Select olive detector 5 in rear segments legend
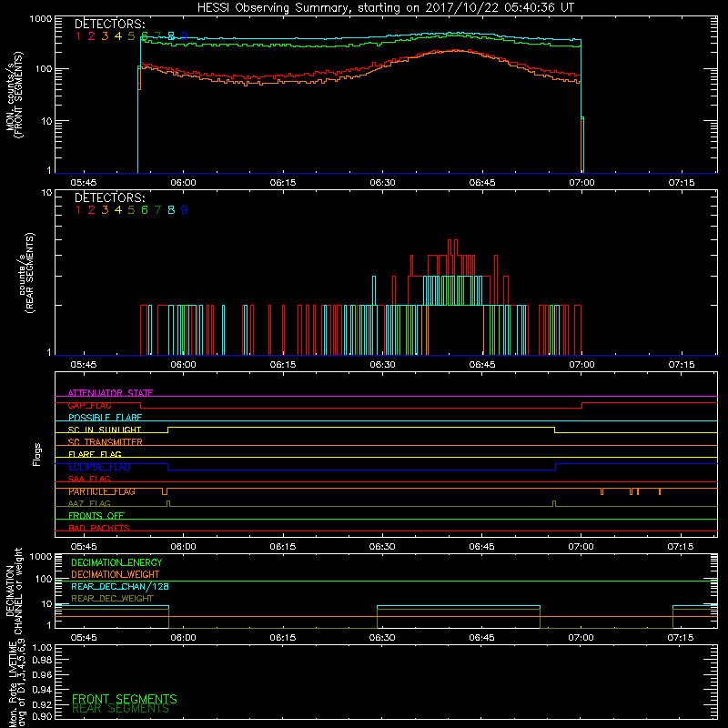Screen dimensions: 728x728 pyautogui.click(x=131, y=210)
